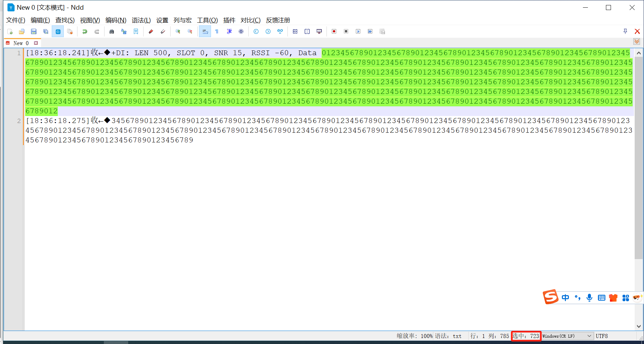
Task: Toggle Sogou IME 中 language mode
Action: click(x=565, y=298)
